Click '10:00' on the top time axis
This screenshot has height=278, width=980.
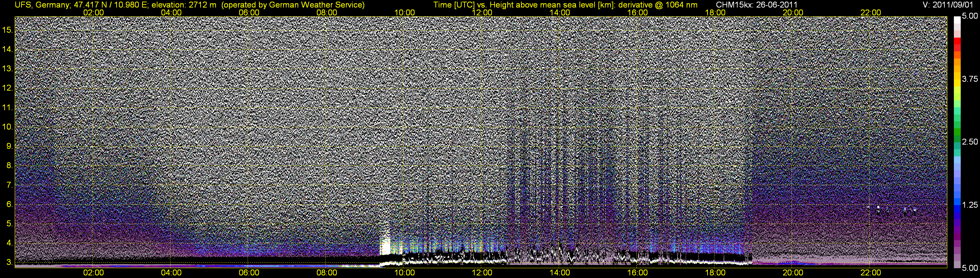[x=404, y=12]
